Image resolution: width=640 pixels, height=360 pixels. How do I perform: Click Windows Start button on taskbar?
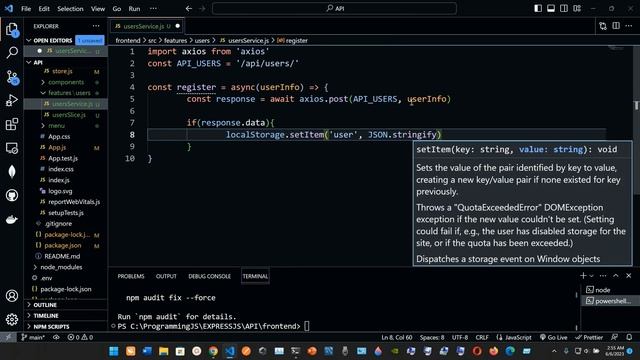pyautogui.click(x=114, y=351)
